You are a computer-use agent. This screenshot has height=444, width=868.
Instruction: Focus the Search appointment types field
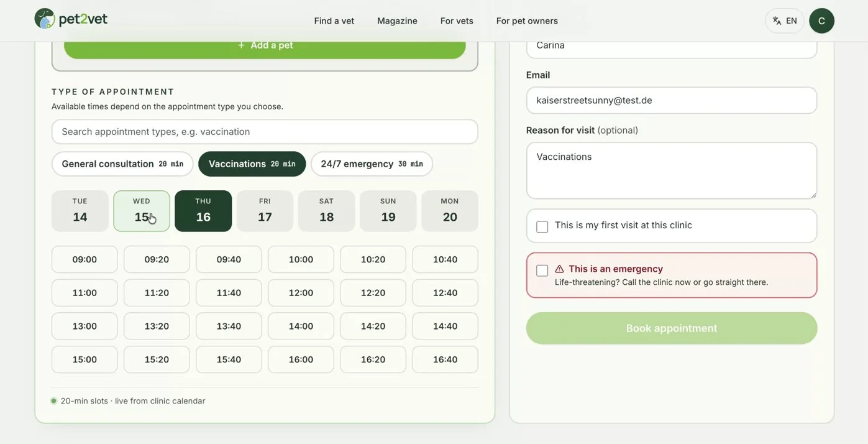(265, 132)
